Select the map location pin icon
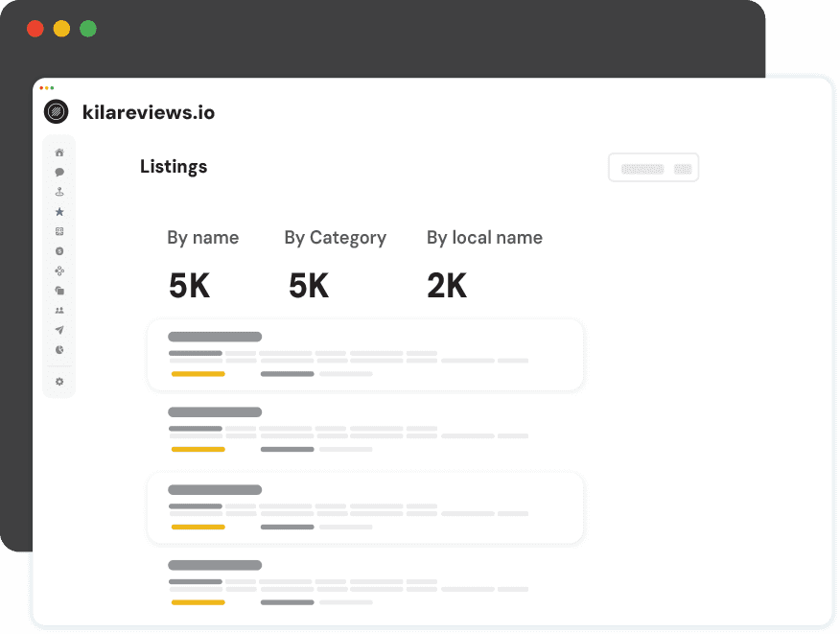840x634 pixels. coord(59,192)
